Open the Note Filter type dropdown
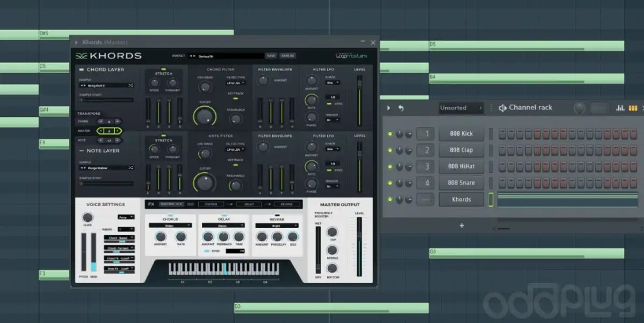 235,150
